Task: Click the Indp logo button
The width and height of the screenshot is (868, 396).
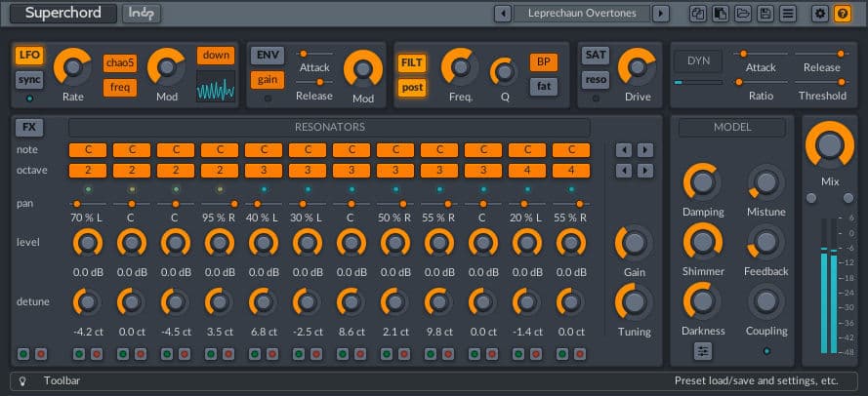Action: [142, 14]
